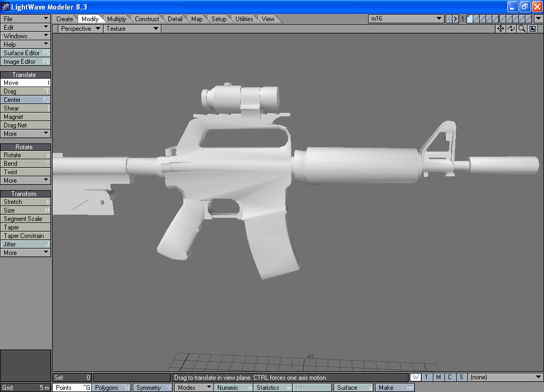The width and height of the screenshot is (544, 392).
Task: Click the zoom magnifier icon in viewport toolbar
Action: pos(522,29)
